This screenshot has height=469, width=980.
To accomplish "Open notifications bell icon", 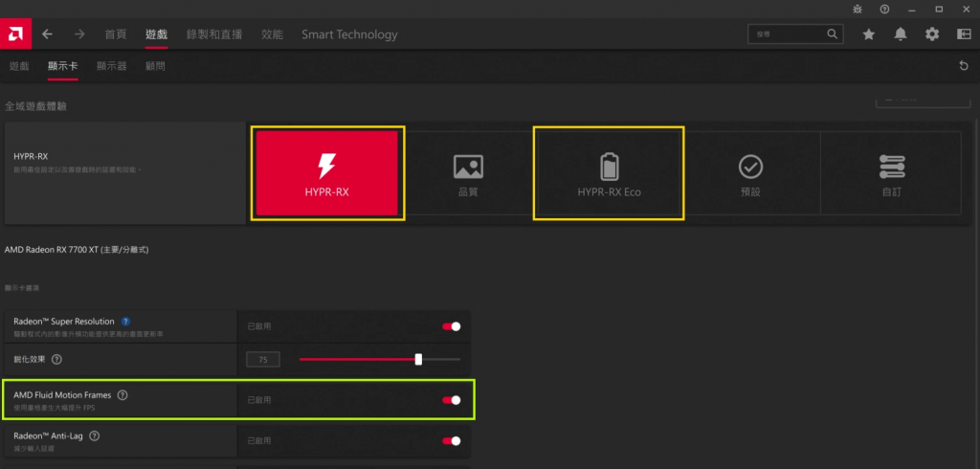I will [900, 34].
